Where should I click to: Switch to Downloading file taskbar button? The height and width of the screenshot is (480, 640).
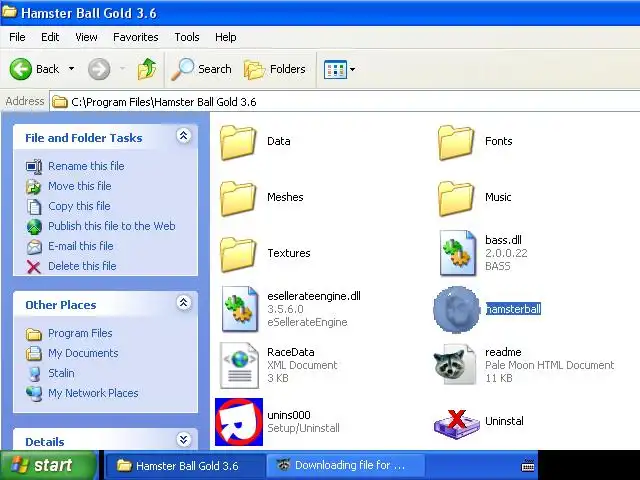(x=346, y=465)
